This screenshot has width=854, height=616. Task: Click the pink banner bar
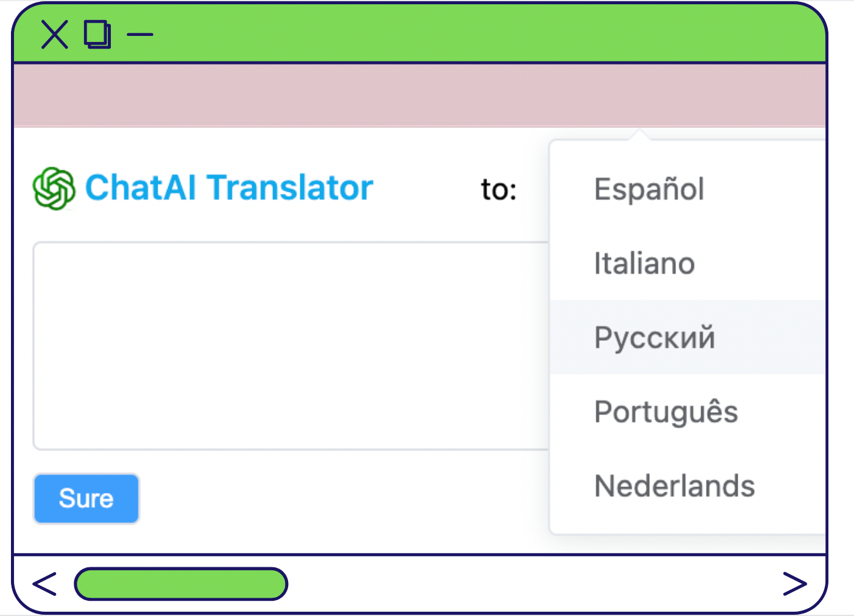(x=419, y=95)
